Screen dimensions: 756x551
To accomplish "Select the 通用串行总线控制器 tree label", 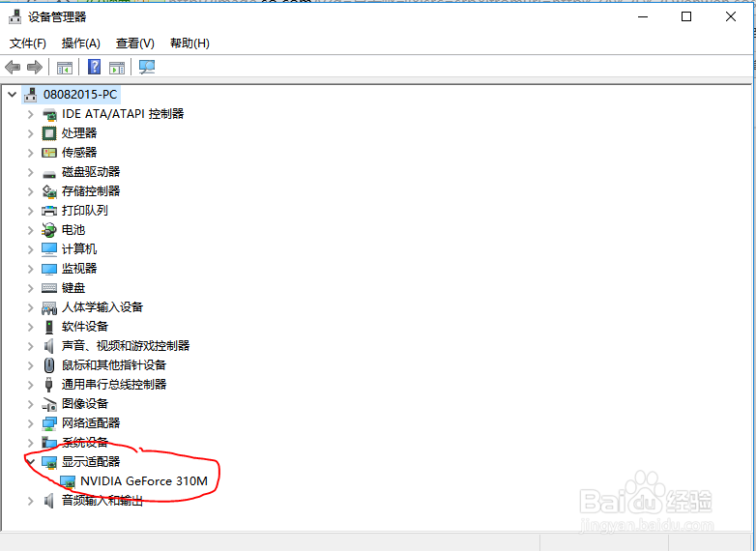I will 114,384.
